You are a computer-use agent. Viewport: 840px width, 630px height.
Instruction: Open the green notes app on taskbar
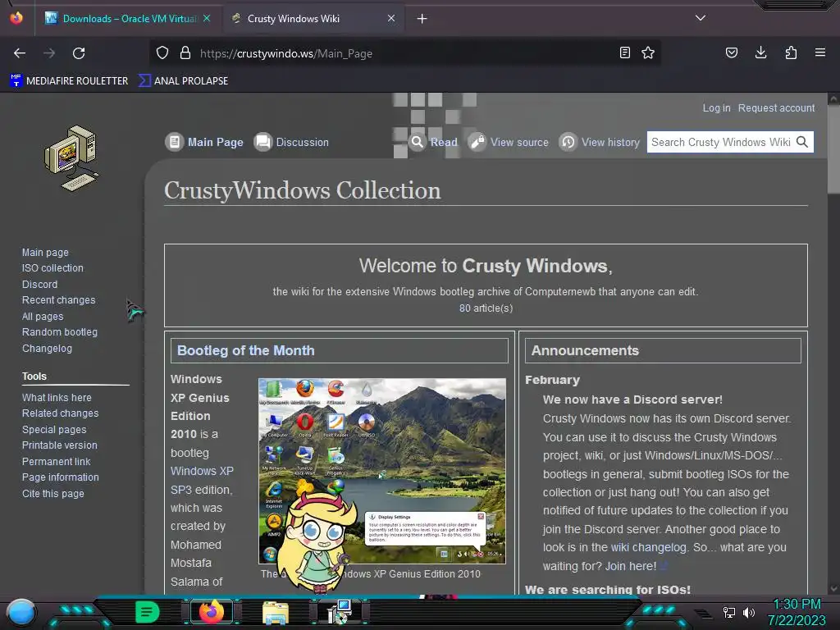[148, 612]
